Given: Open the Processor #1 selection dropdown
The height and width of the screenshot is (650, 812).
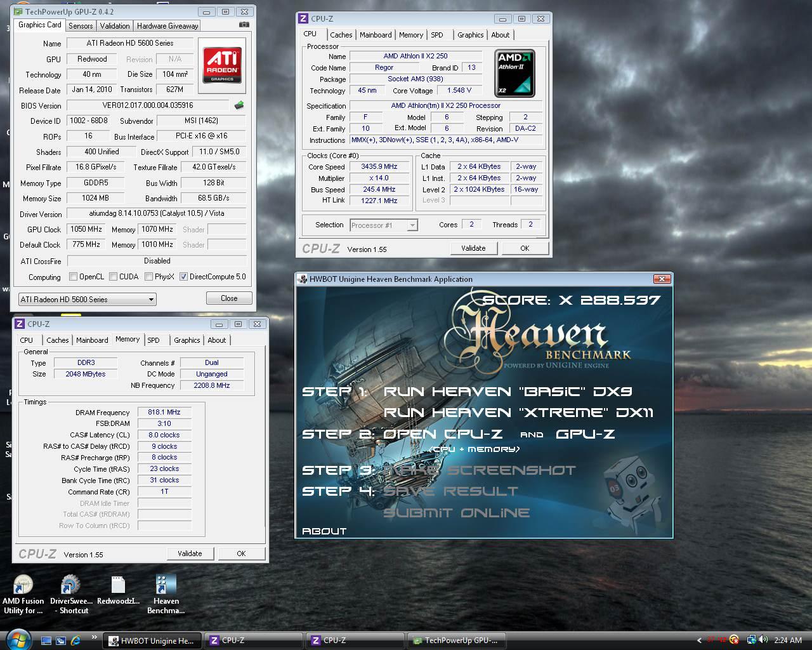Looking at the screenshot, I should point(383,225).
